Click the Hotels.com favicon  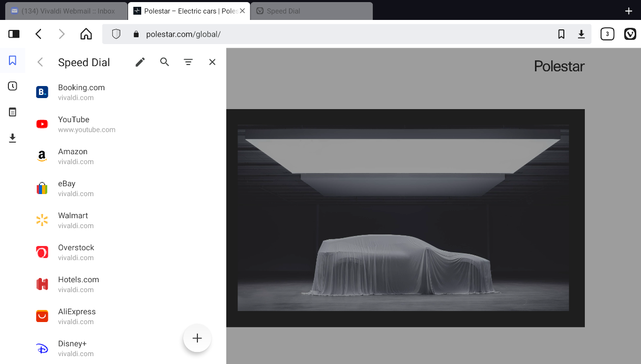[42, 284]
